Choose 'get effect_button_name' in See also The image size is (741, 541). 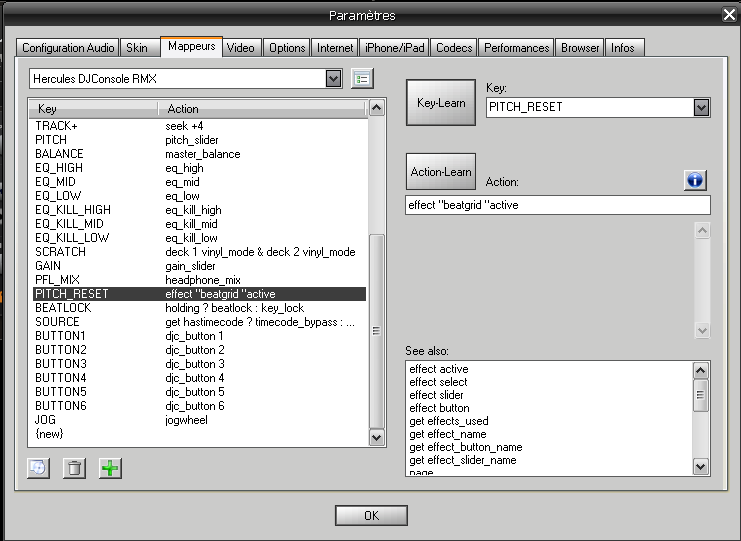tap(465, 447)
